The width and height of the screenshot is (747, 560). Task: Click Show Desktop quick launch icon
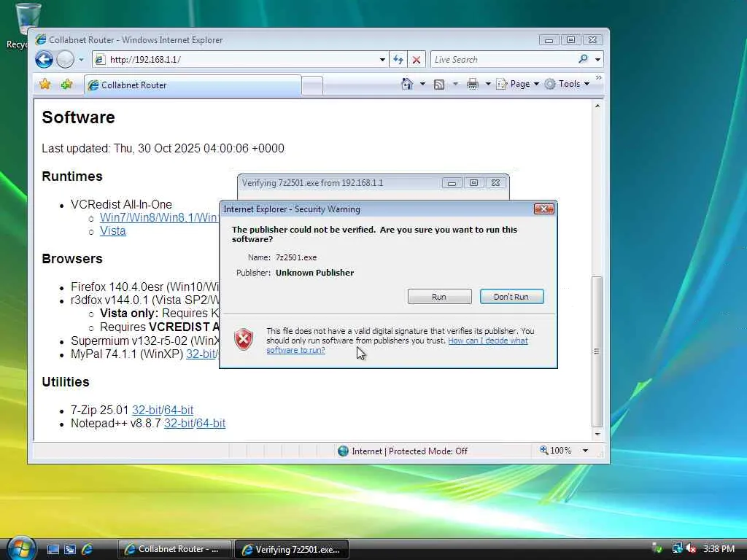(53, 550)
